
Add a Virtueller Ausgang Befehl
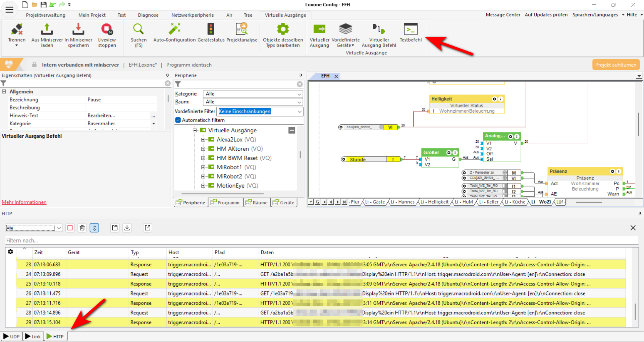(x=379, y=30)
